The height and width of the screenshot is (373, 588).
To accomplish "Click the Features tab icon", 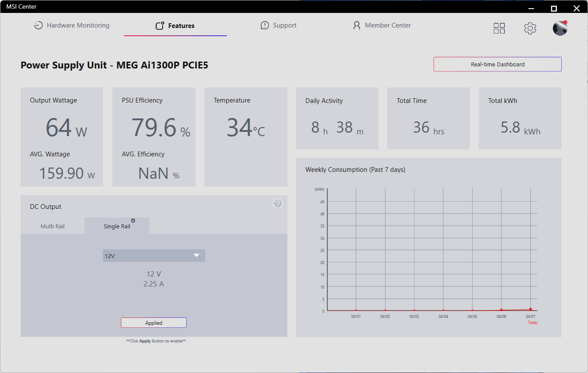I will coord(160,26).
